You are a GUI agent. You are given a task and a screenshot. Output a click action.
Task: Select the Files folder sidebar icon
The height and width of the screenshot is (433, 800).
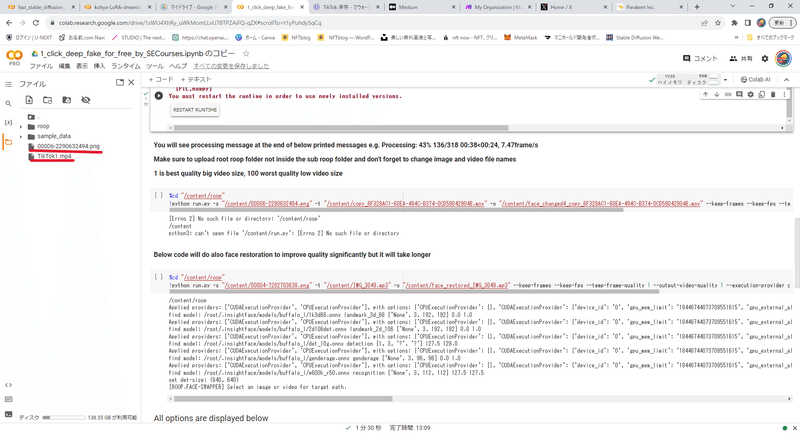tap(8, 142)
